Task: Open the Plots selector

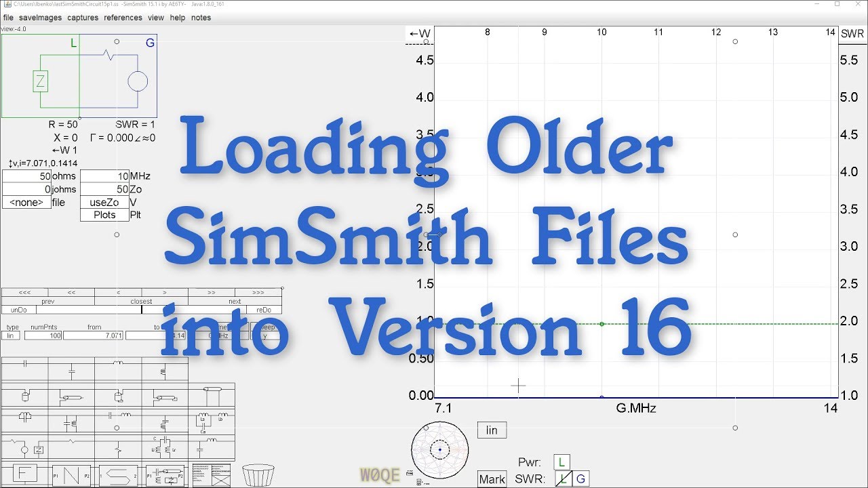Action: pos(104,215)
